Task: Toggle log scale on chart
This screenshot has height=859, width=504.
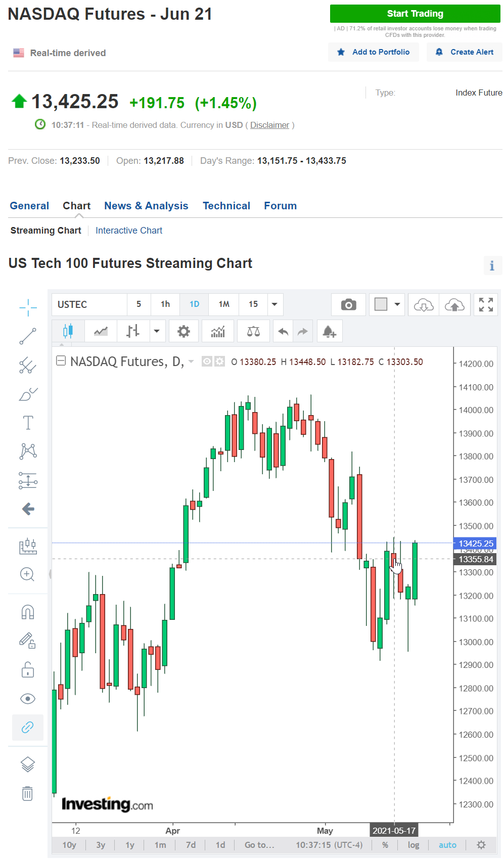Action: pos(414,845)
